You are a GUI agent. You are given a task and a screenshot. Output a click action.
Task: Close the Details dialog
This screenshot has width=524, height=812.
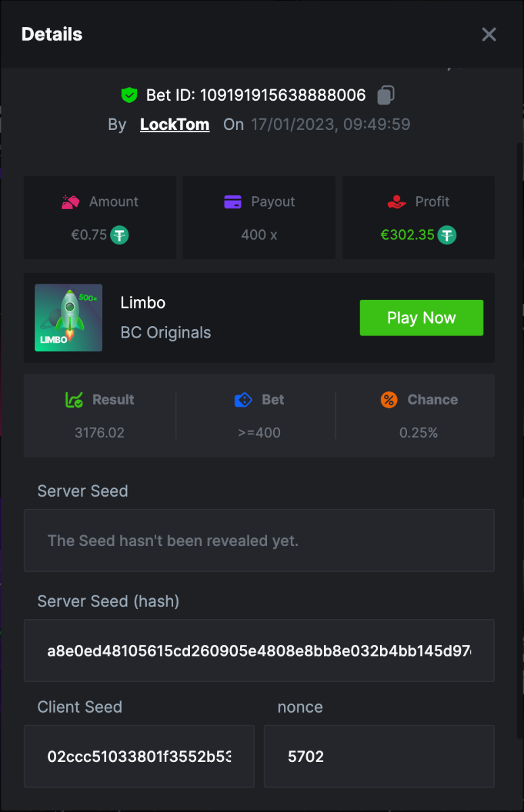pyautogui.click(x=489, y=35)
